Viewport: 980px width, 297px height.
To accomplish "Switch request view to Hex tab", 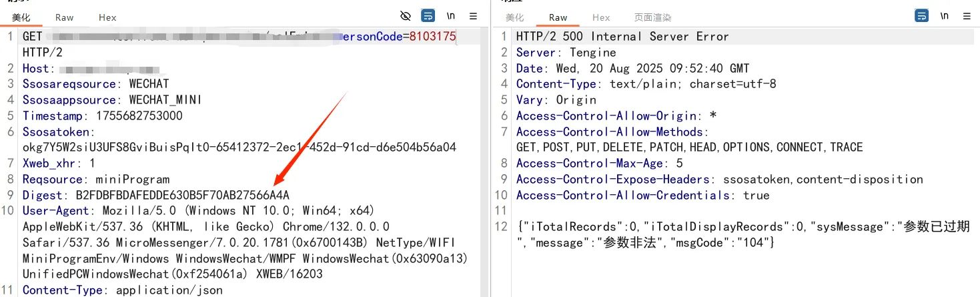I will coord(107,17).
